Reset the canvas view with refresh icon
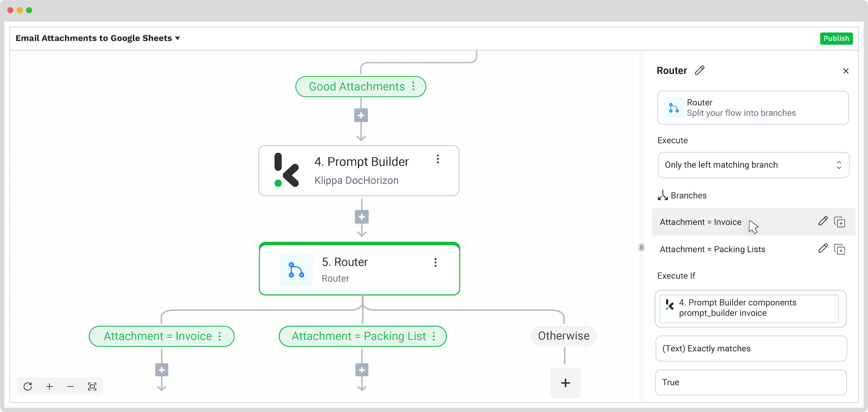Screen dimensions: 868x412 coord(28,386)
